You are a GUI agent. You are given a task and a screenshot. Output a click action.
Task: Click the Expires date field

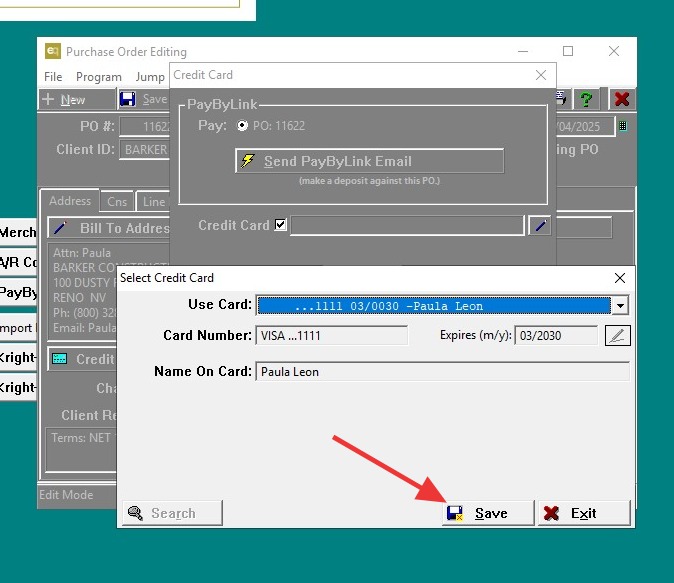[x=556, y=335]
